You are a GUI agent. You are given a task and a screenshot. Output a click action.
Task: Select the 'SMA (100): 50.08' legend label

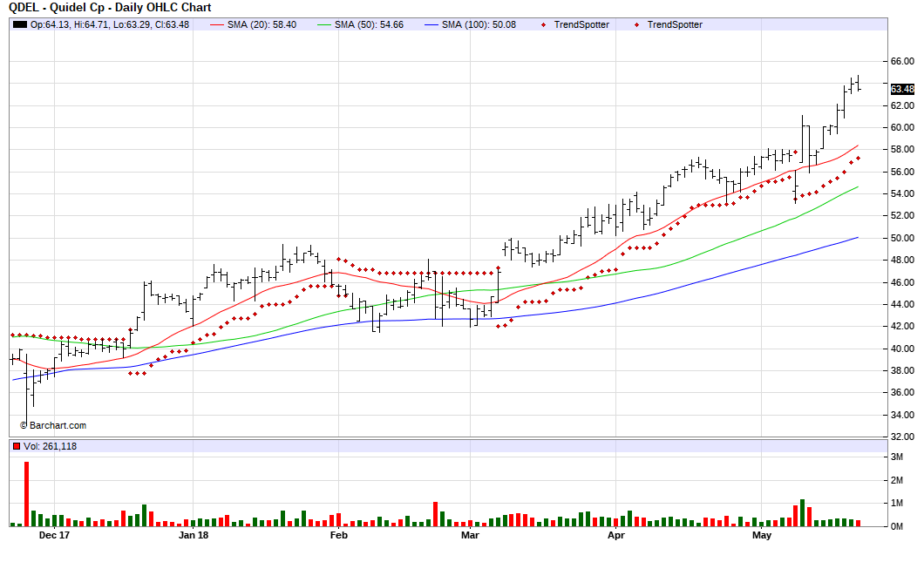point(479,24)
